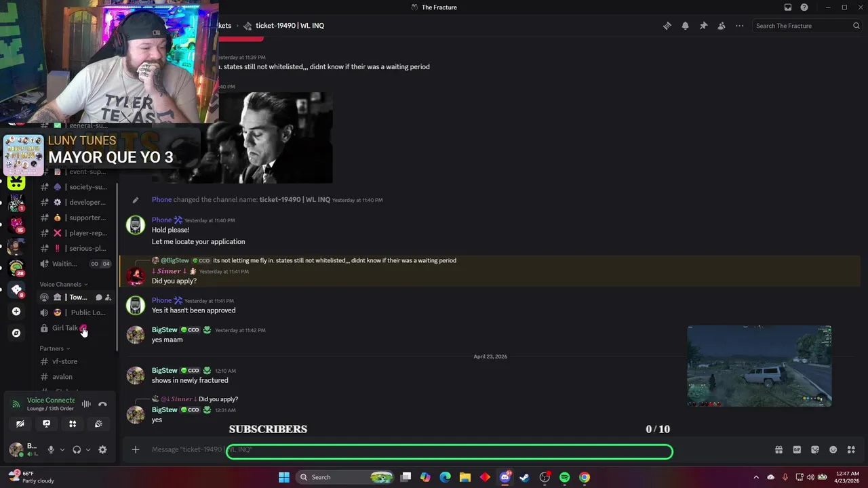Open the apps launcher icon in message bar
This screenshot has height=488, width=868.
(851, 449)
